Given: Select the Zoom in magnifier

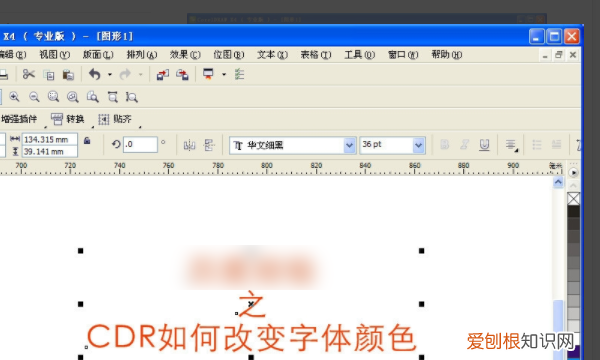Looking at the screenshot, I should 15,97.
